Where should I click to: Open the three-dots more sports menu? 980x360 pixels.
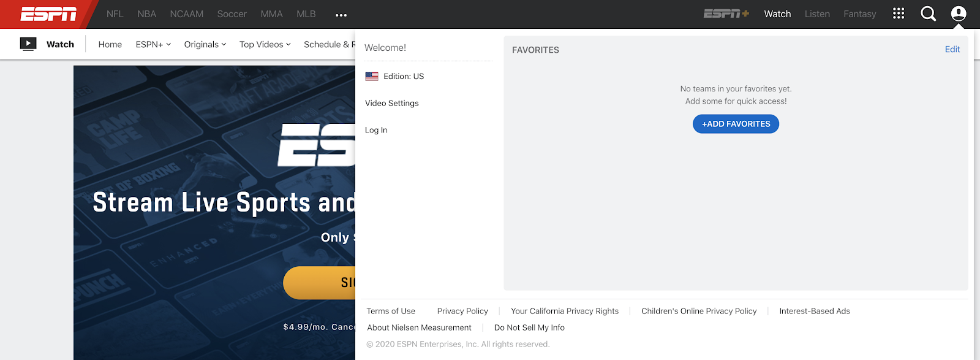pos(341,15)
